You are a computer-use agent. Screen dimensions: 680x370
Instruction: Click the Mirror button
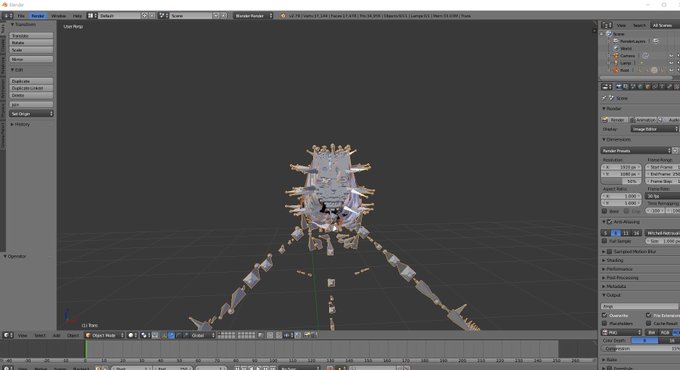click(31, 59)
